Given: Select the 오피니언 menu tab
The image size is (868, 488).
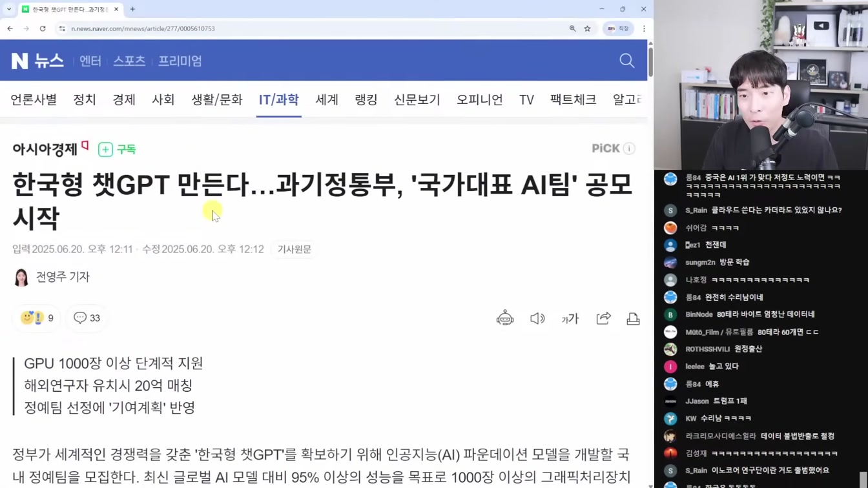Looking at the screenshot, I should (x=480, y=99).
